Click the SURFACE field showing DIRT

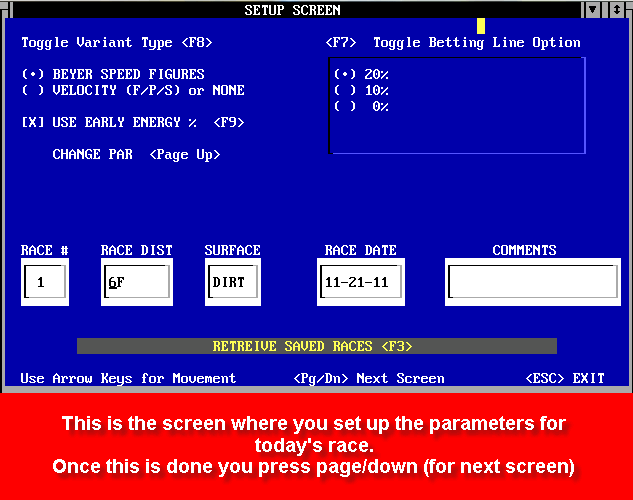[233, 282]
